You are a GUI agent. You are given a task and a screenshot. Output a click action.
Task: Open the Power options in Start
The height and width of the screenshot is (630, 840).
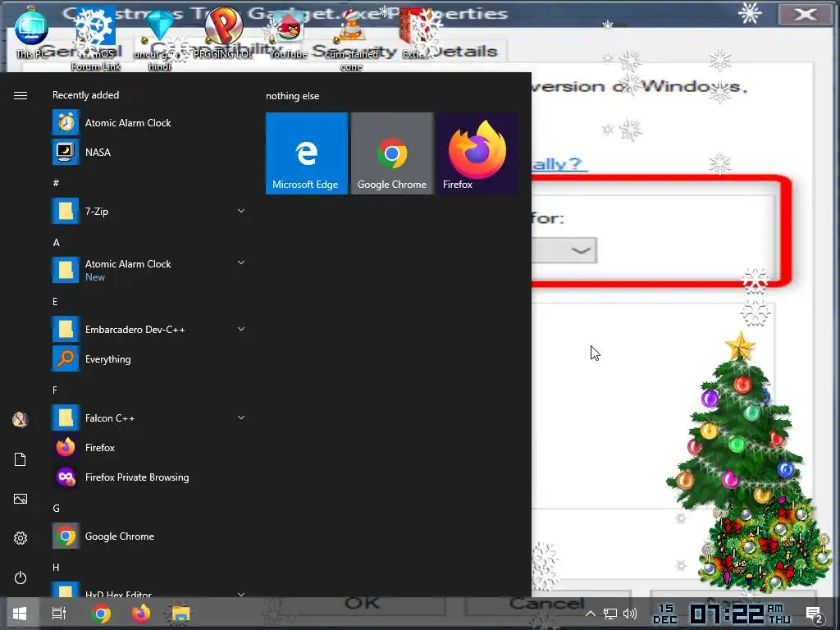point(21,577)
